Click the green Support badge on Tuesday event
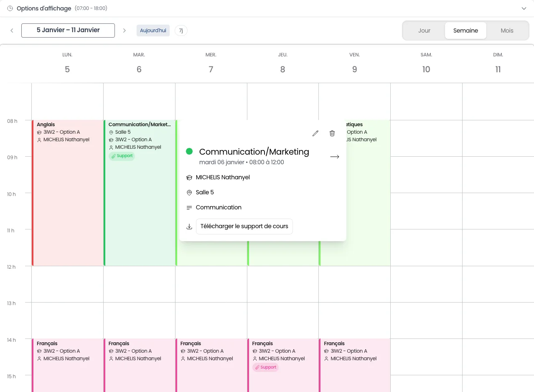Image resolution: width=534 pixels, height=392 pixels. click(122, 156)
